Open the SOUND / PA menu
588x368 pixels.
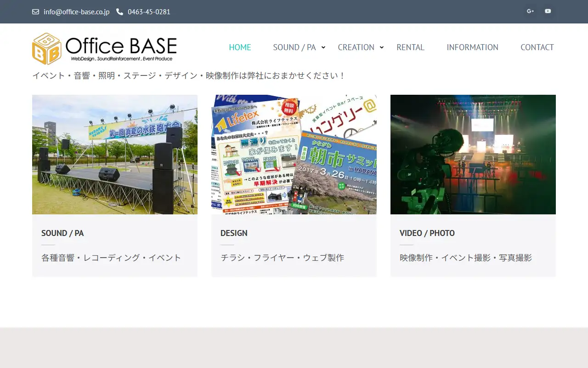coord(294,47)
